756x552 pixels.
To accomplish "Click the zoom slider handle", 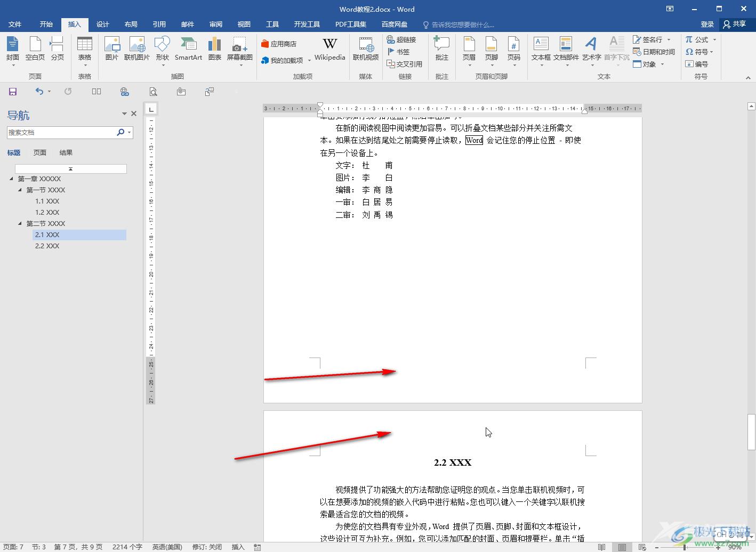I will (685, 547).
